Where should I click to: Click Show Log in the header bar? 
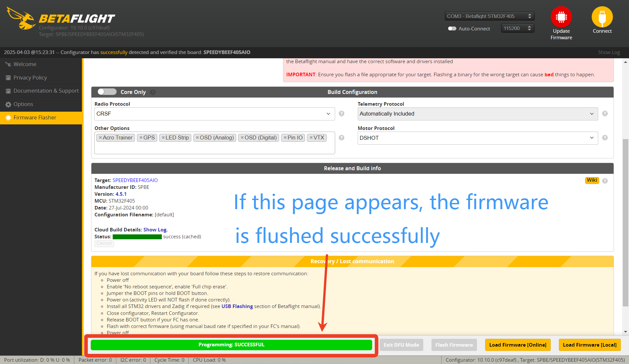pyautogui.click(x=609, y=52)
